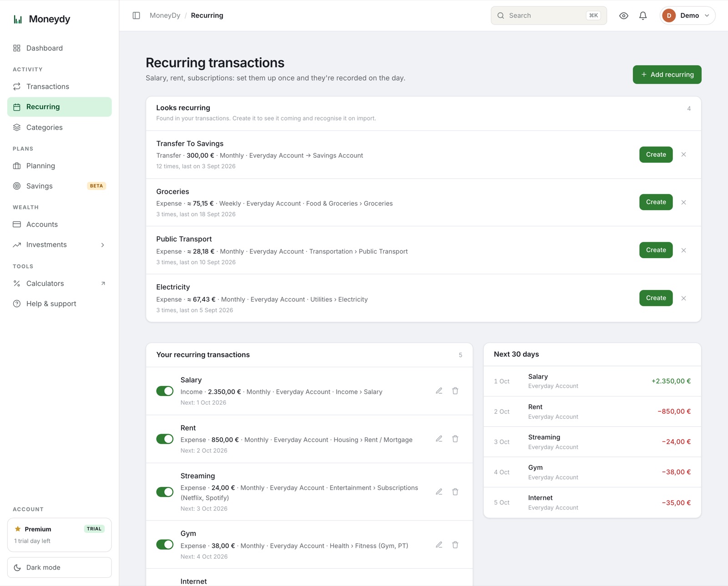Edit the Rent recurring transaction
This screenshot has height=586, width=728.
coord(439,439)
